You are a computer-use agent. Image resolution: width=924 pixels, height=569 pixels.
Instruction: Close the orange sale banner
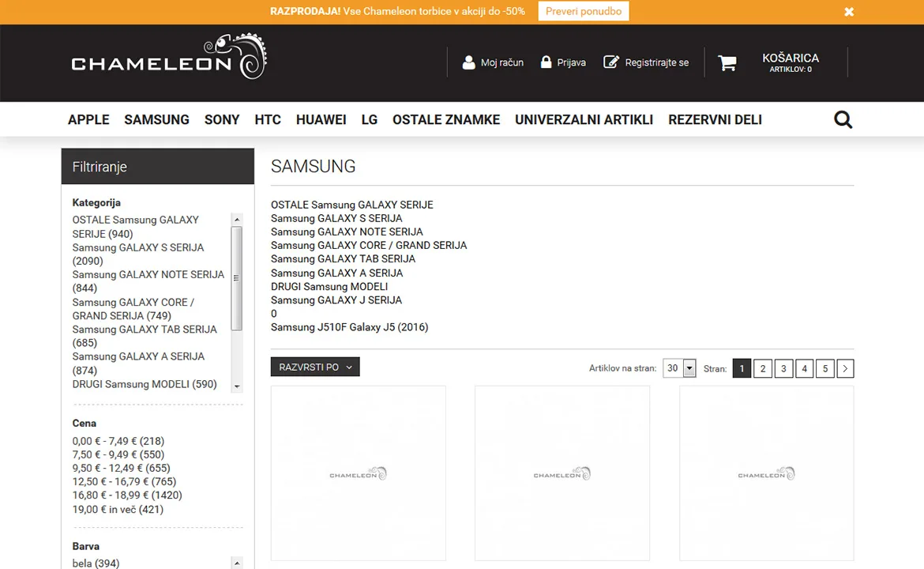click(x=849, y=12)
